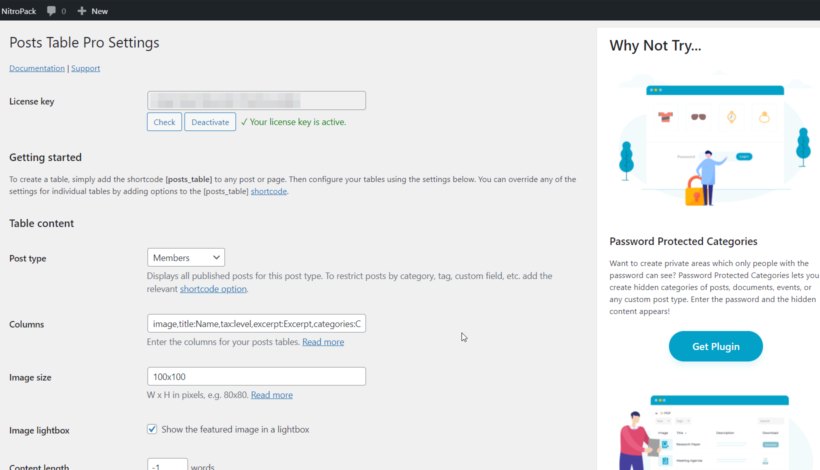Open the NitroPack admin bar menu
This screenshot has height=470, width=820.
pyautogui.click(x=19, y=10)
